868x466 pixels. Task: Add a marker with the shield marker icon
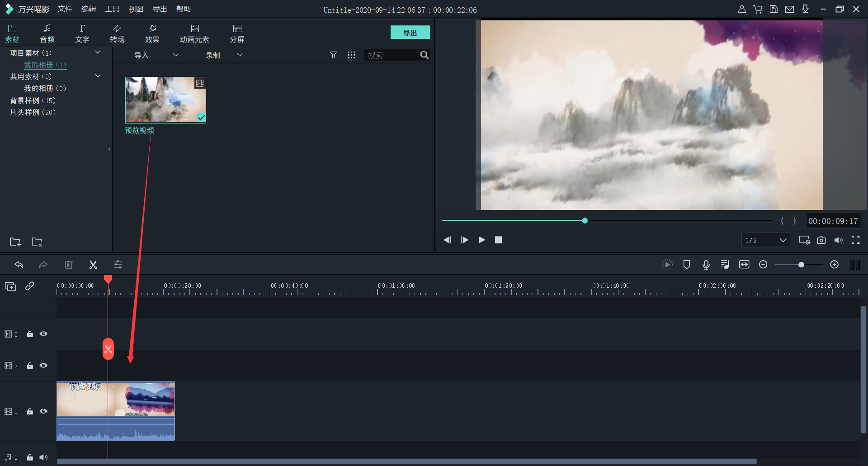coord(686,265)
